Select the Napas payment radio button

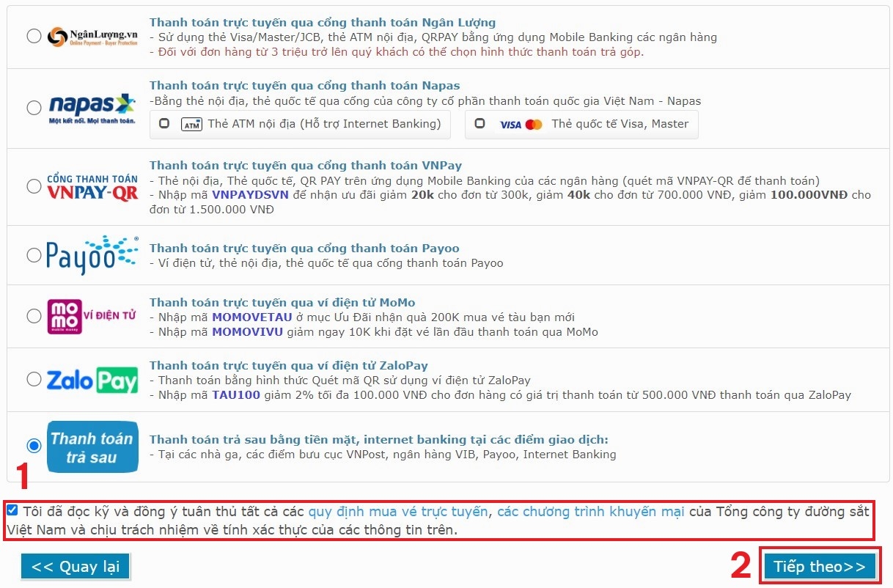coord(34,108)
